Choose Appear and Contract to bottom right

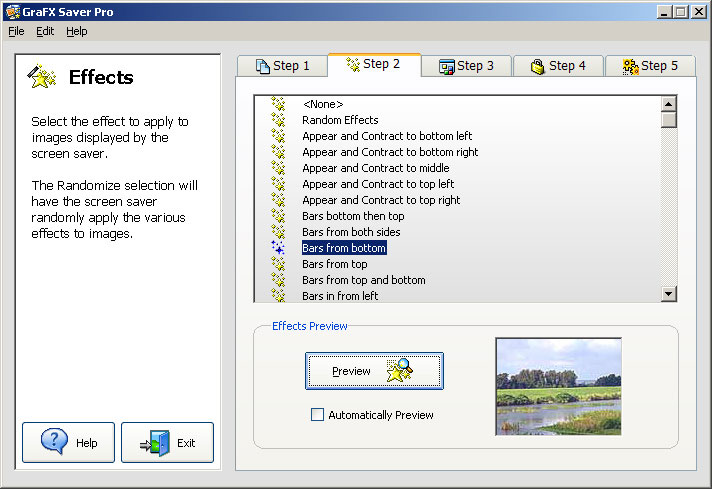(x=390, y=152)
